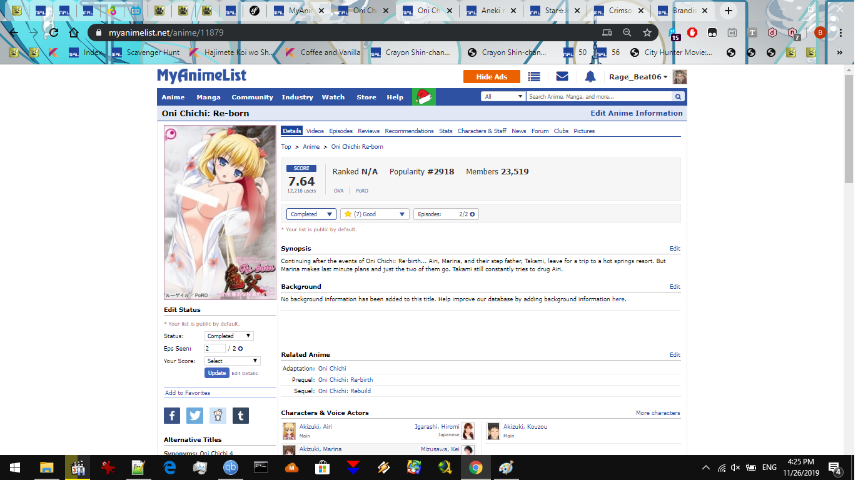Open the Oni Chichi: Rebuild sequel link
The width and height of the screenshot is (868, 495).
click(345, 391)
